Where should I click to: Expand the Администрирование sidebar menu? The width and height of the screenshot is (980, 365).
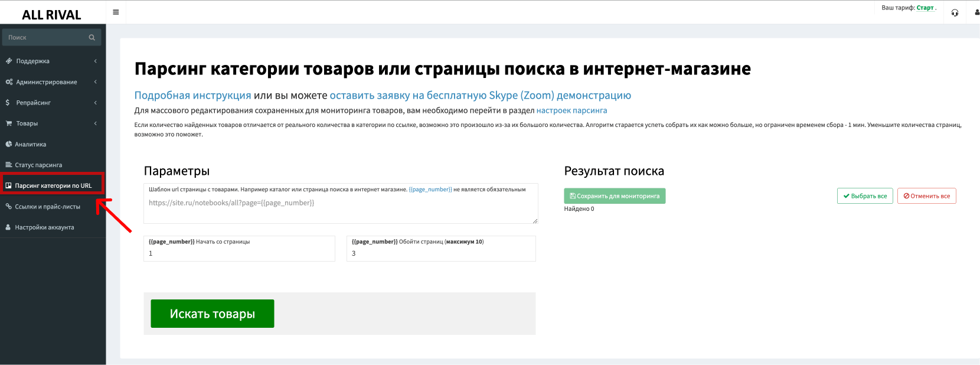pos(46,82)
